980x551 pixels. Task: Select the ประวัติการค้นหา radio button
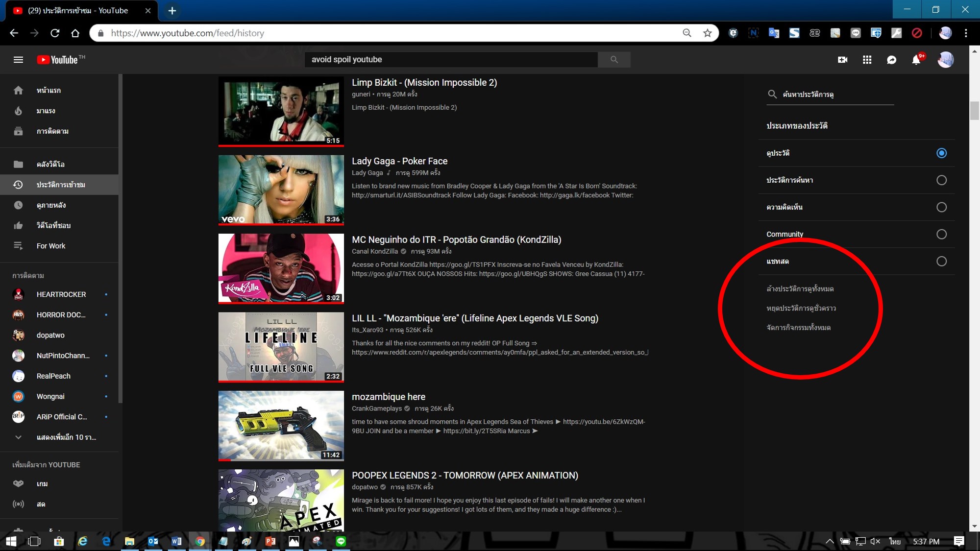pos(941,180)
